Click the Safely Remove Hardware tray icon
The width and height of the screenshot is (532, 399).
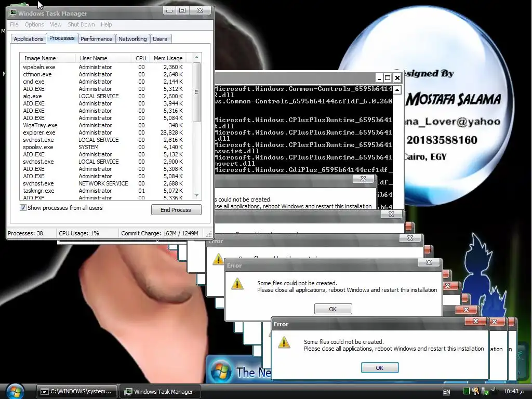click(x=485, y=392)
